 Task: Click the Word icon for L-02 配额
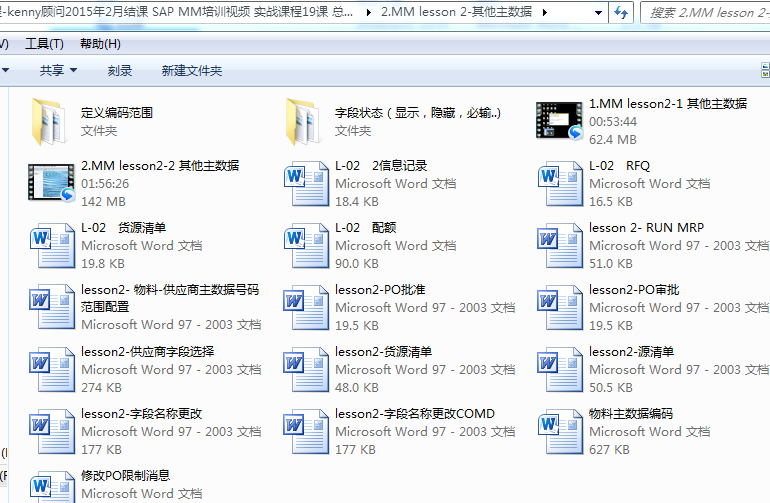[306, 245]
